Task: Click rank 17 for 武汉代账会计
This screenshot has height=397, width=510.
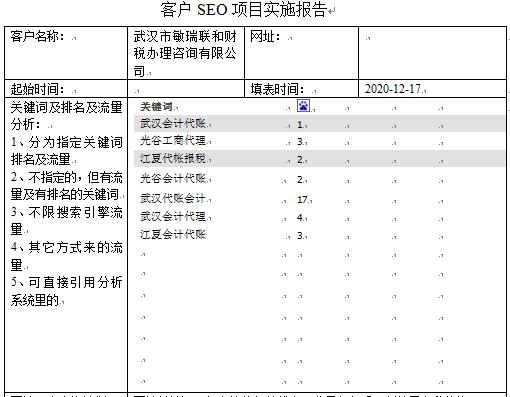Action: click(302, 200)
